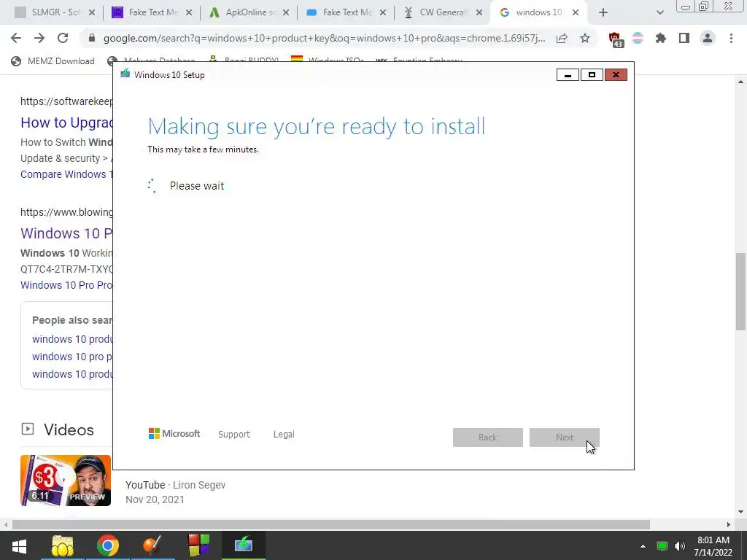The image size is (747, 560).
Task: Open the paint brush app on taskbar
Action: click(x=152, y=545)
